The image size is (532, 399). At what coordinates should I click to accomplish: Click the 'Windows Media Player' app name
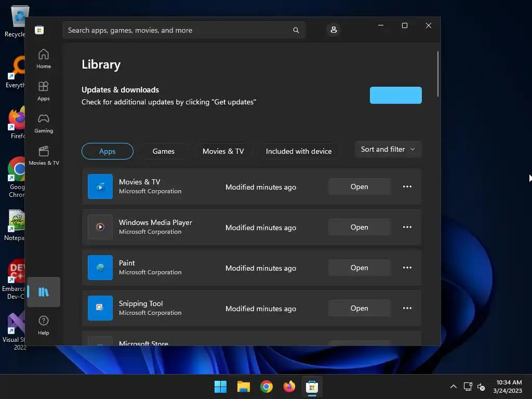pyautogui.click(x=155, y=222)
